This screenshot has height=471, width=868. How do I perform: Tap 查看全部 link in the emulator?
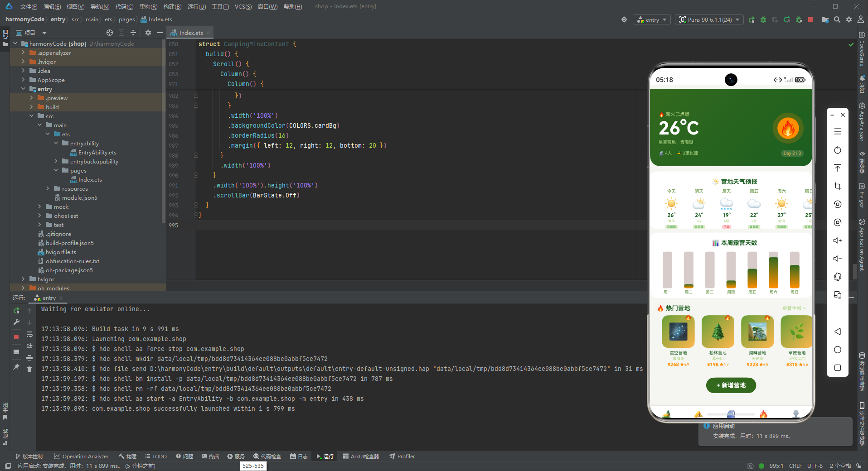(x=793, y=308)
